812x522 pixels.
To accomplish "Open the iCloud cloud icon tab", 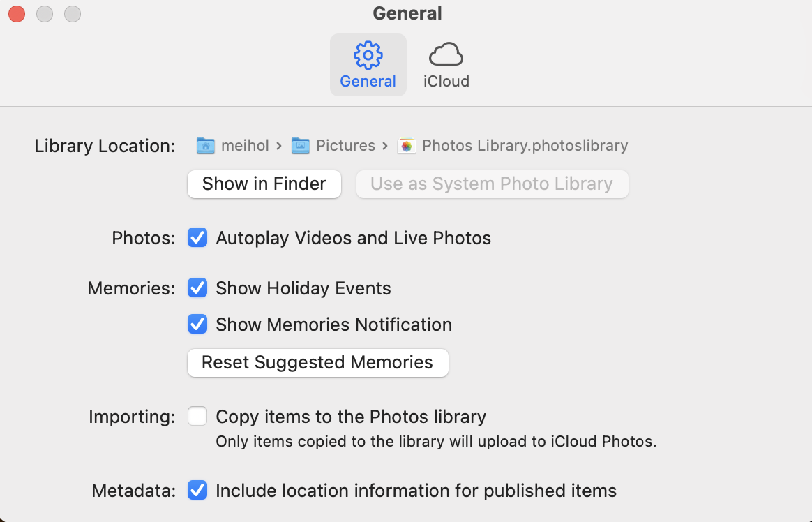I will click(446, 54).
